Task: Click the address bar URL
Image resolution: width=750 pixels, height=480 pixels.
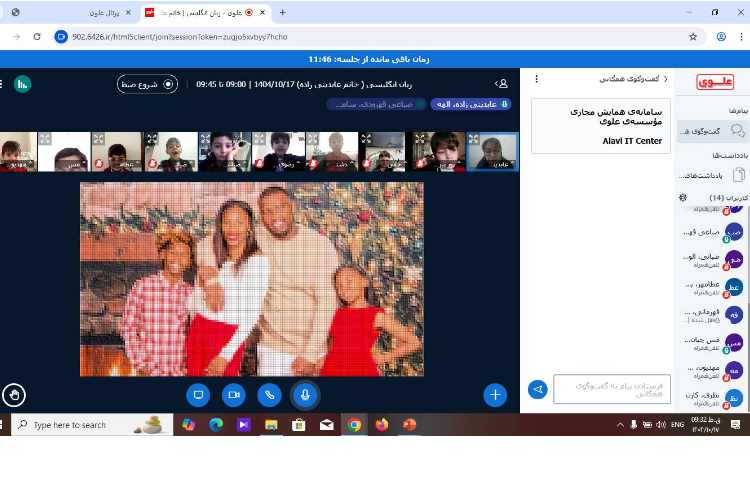Action: [x=180, y=37]
